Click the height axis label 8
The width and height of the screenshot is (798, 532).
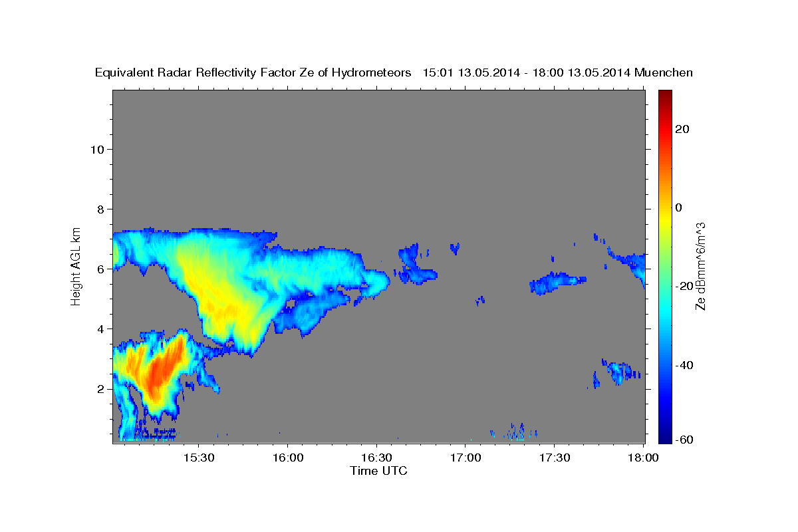point(100,209)
